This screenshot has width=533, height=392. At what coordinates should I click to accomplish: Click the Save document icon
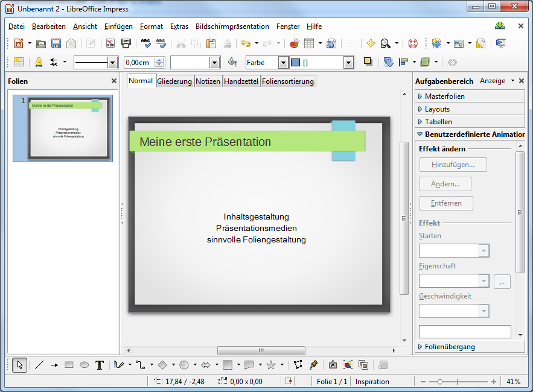(x=56, y=43)
